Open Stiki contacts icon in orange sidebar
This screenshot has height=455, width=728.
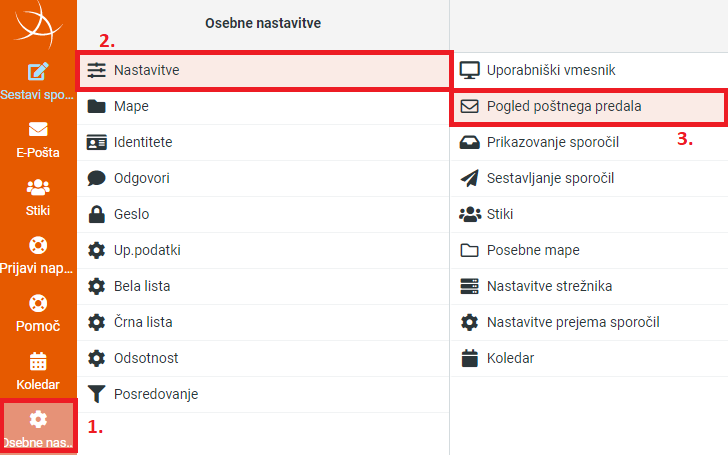38,187
